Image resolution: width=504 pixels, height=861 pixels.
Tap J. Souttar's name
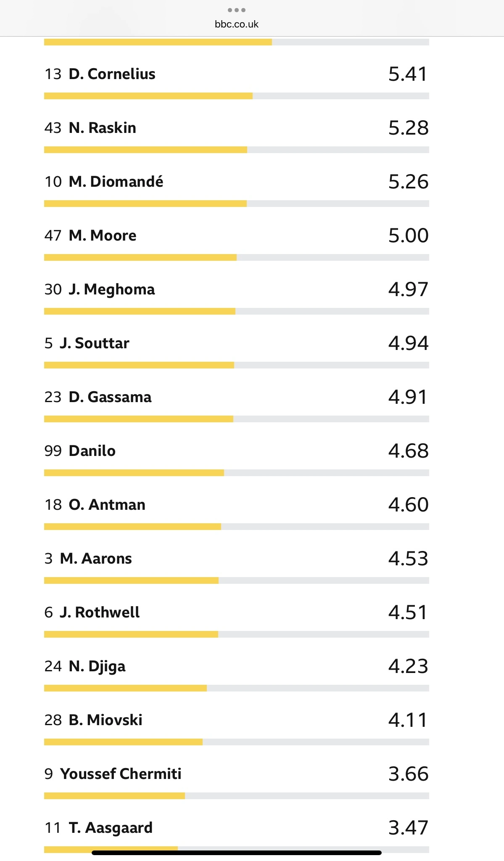coord(94,343)
